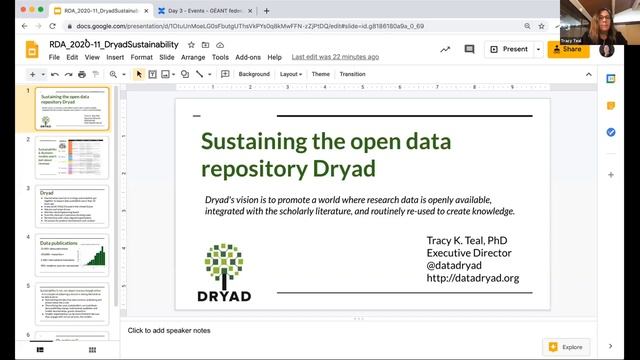
Task: Open the Arrange menu
Action: pyautogui.click(x=193, y=57)
